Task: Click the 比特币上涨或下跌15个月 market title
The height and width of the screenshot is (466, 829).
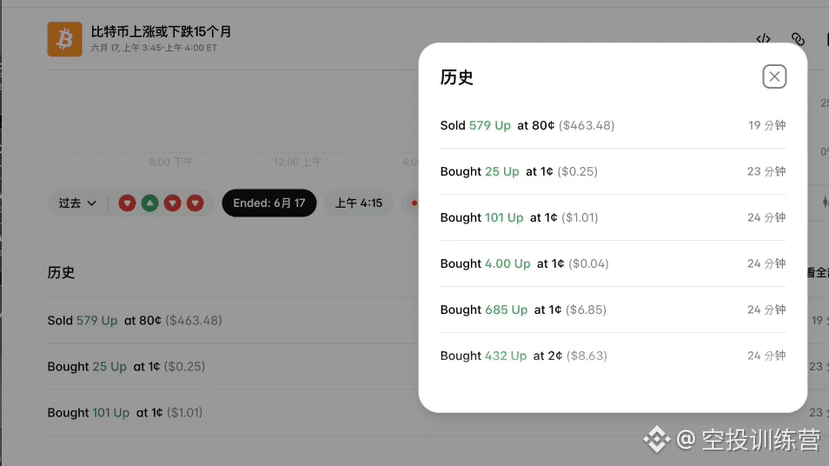Action: coord(161,32)
